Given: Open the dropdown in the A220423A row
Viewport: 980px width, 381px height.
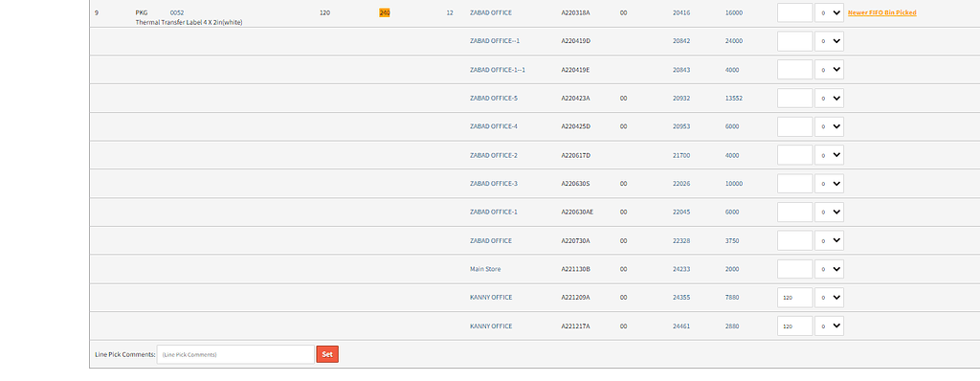Looking at the screenshot, I should 830,99.
